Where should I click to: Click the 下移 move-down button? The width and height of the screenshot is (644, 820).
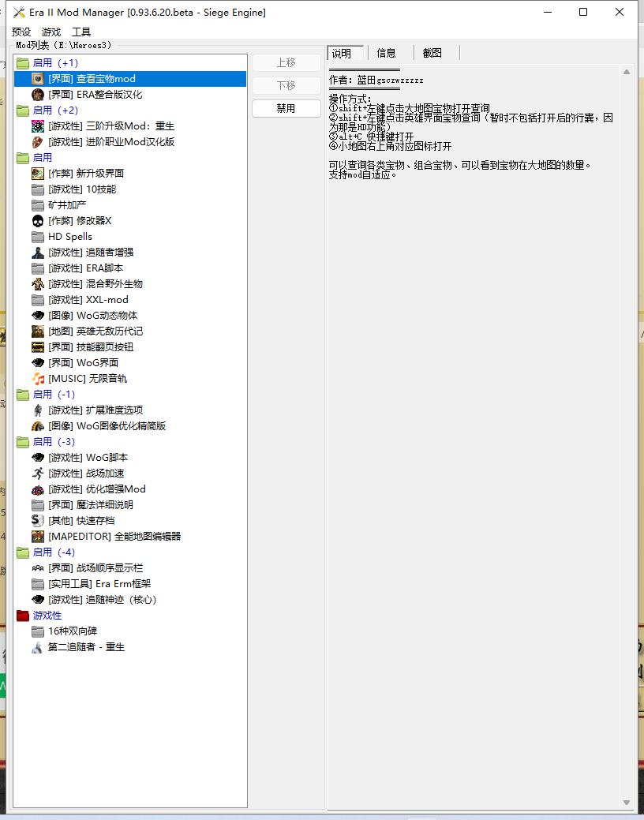286,85
